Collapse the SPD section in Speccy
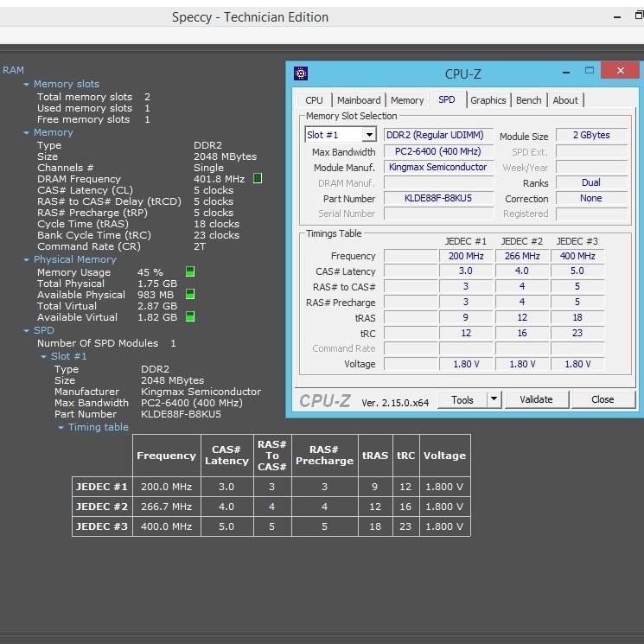Viewport: 644px width, 644px height. (26, 330)
